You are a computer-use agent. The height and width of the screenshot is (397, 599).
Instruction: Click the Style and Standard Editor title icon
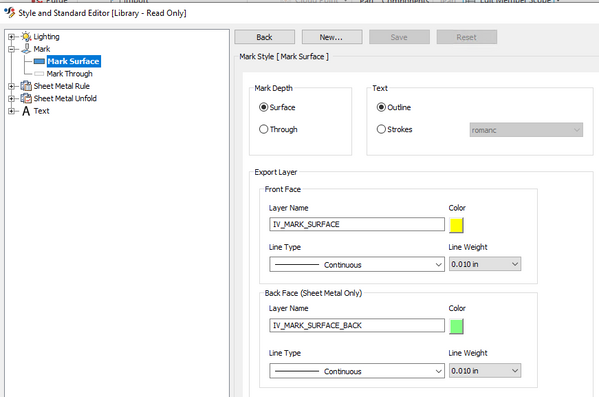click(x=9, y=13)
